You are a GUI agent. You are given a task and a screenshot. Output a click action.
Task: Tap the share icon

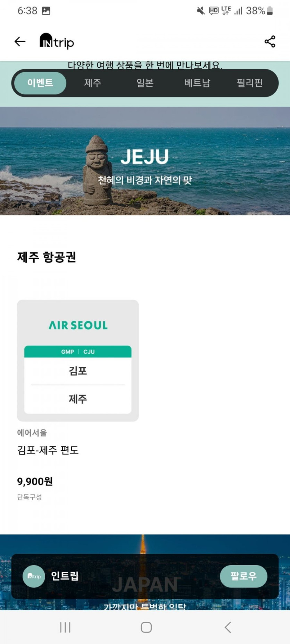pos(270,42)
